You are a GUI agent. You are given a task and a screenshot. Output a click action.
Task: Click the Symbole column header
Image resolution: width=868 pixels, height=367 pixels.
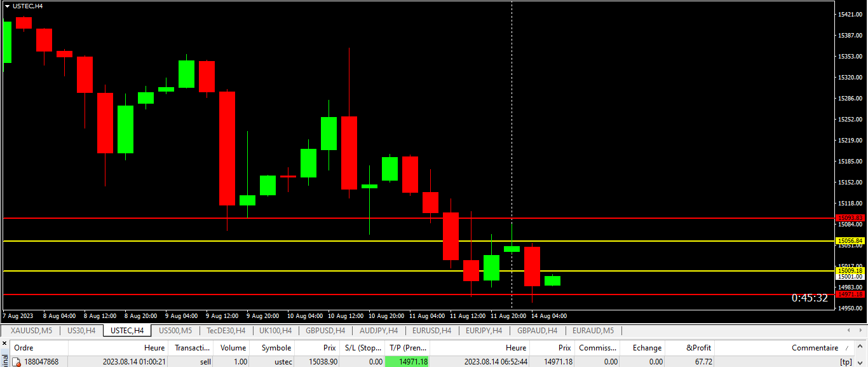[276, 348]
